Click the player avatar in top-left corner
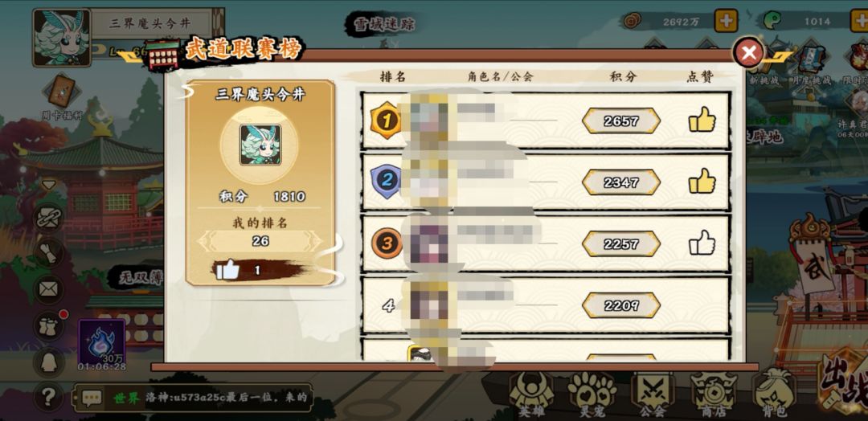 tap(61, 38)
